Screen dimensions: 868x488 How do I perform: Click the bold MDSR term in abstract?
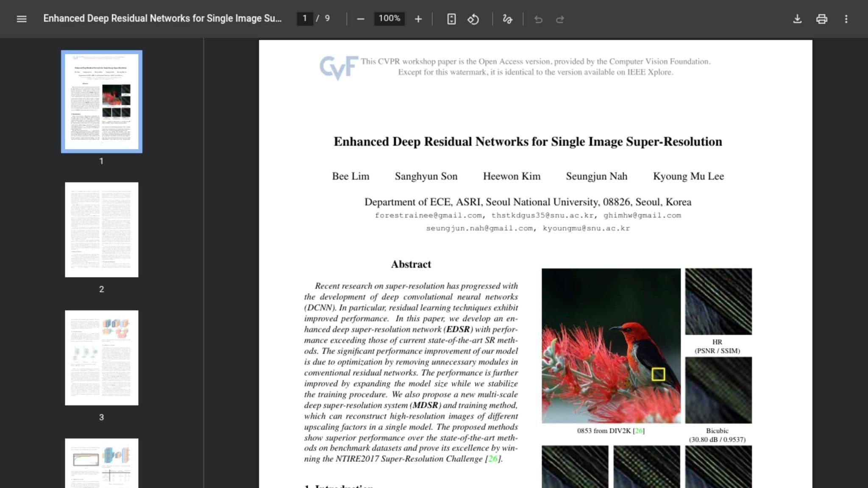pyautogui.click(x=425, y=405)
